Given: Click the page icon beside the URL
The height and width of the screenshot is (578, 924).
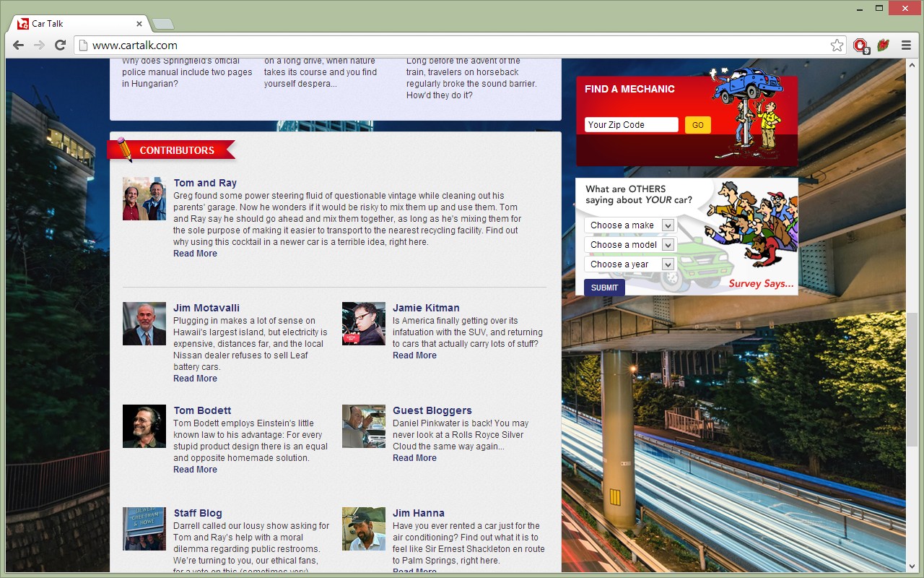Looking at the screenshot, I should click(83, 46).
